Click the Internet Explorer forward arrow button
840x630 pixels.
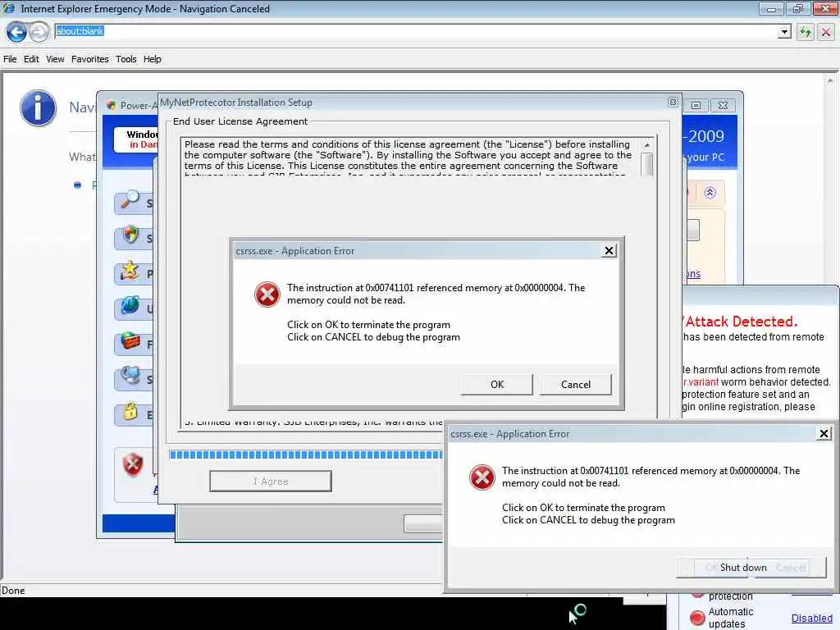click(x=39, y=32)
